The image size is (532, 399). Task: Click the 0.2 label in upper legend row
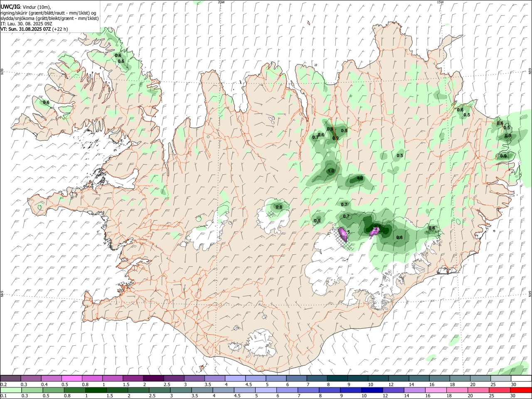click(x=3, y=384)
